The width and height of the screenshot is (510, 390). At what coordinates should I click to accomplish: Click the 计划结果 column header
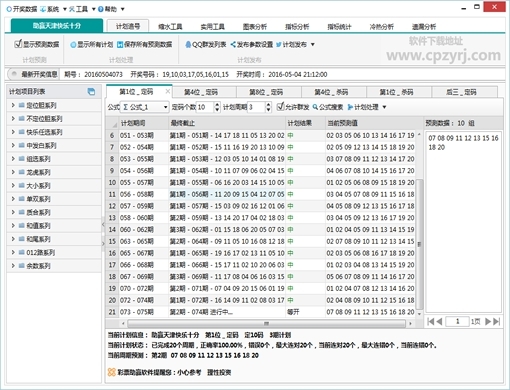coord(305,123)
